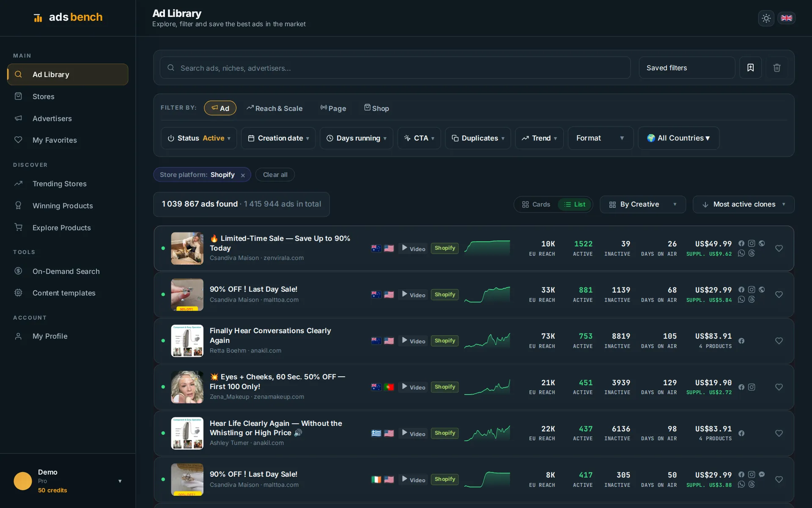Expand Duplicates filter dropdown
Viewport: 812px width, 508px height.
(478, 138)
